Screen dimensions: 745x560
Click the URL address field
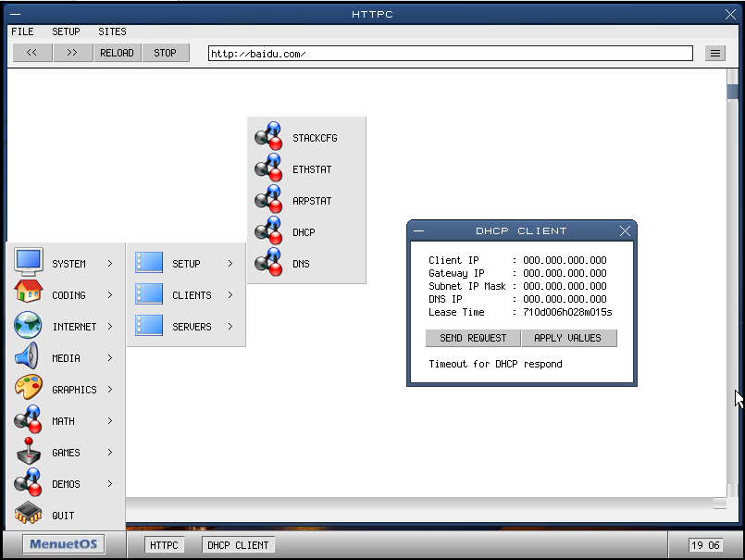(x=450, y=54)
